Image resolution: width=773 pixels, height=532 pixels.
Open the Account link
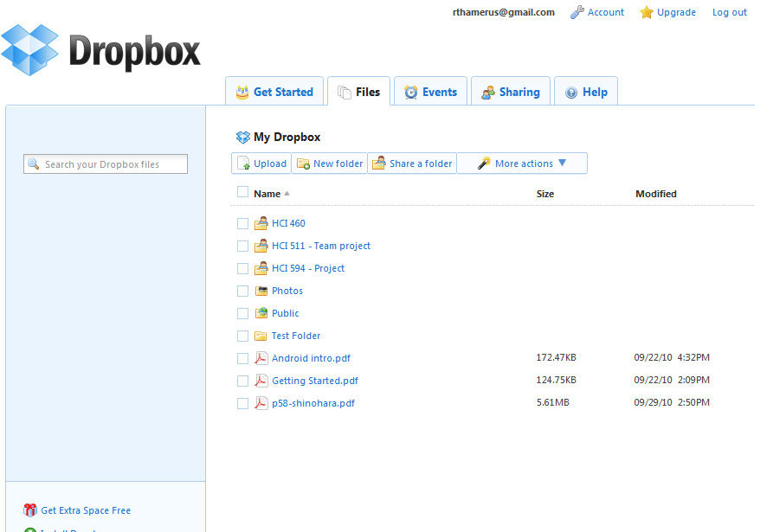(x=605, y=12)
